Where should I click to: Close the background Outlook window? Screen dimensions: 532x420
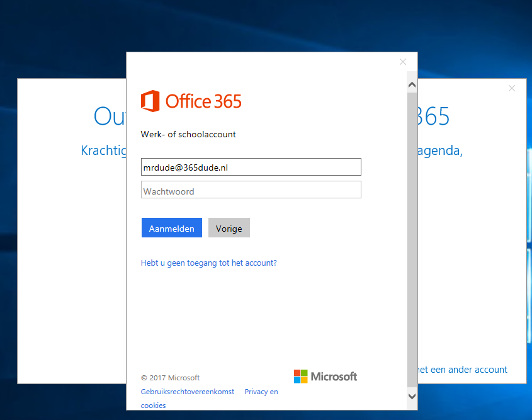click(x=512, y=88)
